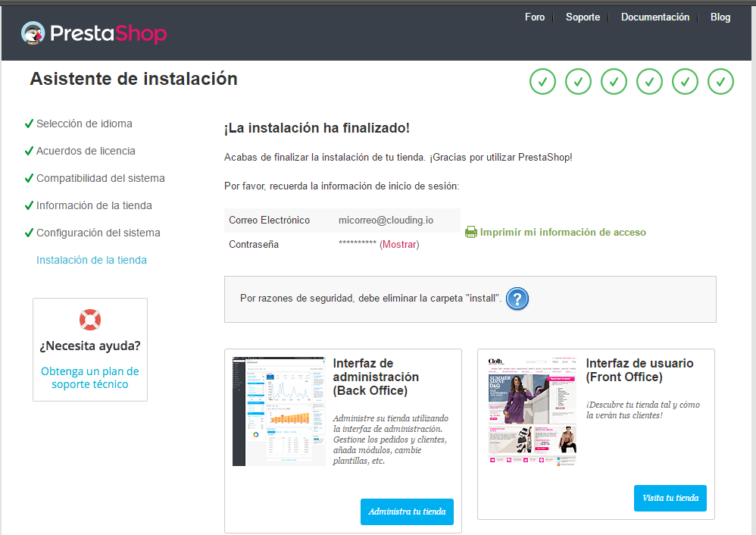Click the Correo Electrónico label

[x=269, y=220]
